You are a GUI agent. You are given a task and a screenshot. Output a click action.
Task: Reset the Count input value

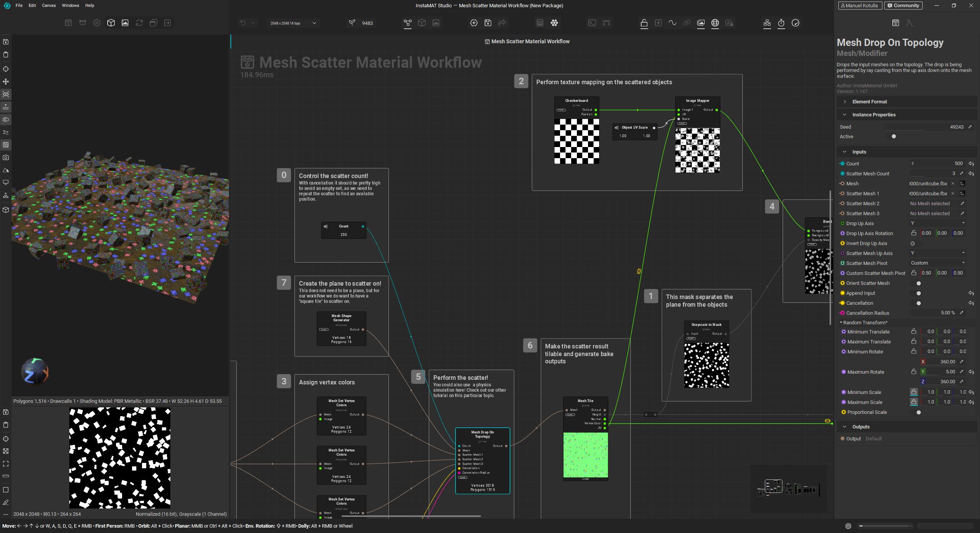click(971, 164)
